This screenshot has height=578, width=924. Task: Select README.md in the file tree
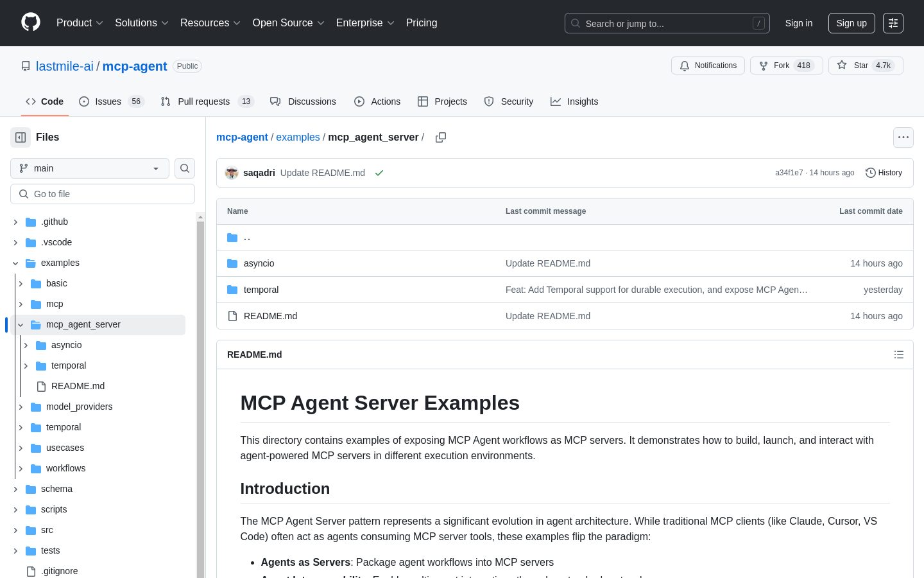78,386
